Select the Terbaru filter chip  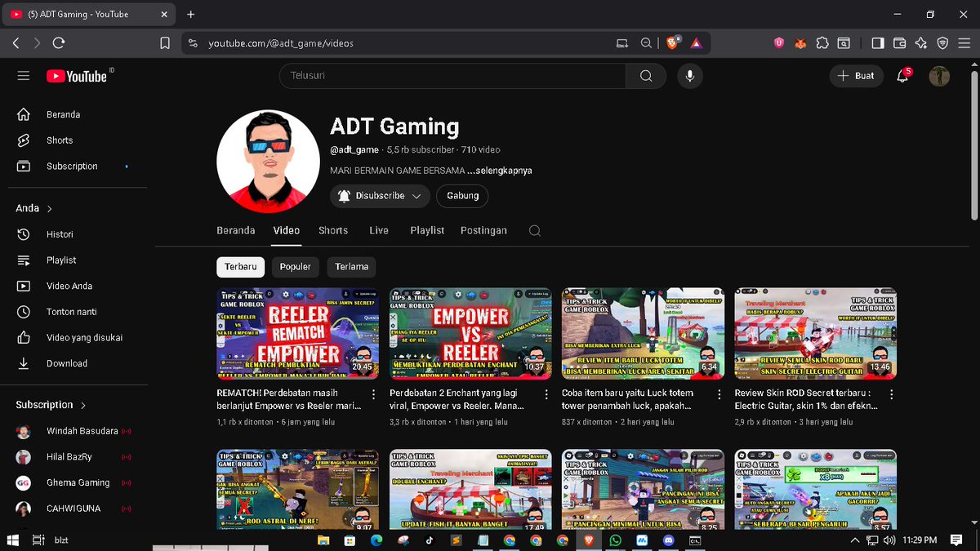click(241, 267)
